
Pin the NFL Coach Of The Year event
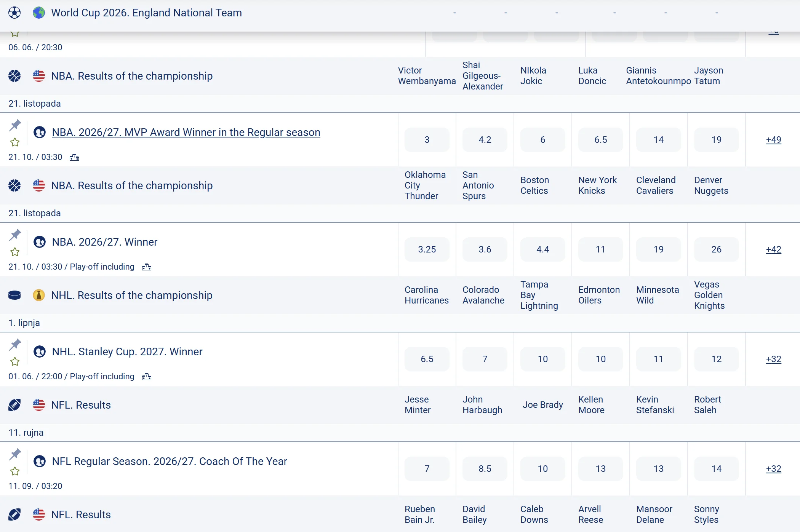15,454
